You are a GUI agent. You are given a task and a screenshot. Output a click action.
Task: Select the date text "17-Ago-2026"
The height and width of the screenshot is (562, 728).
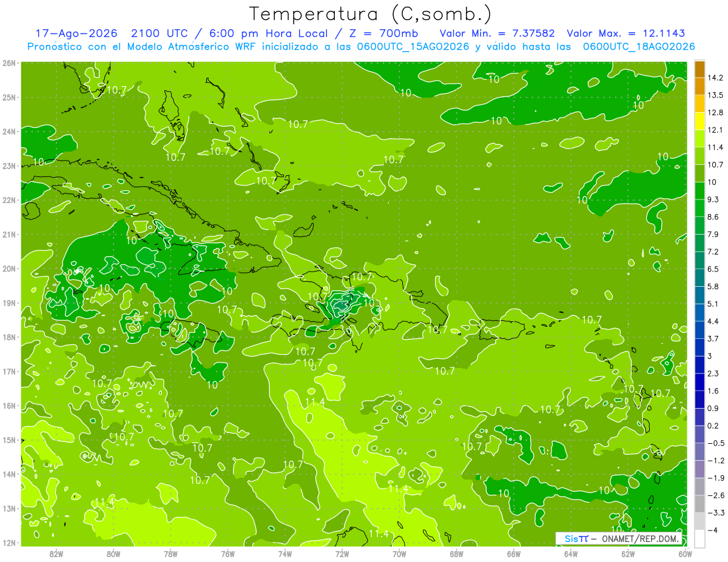click(75, 33)
